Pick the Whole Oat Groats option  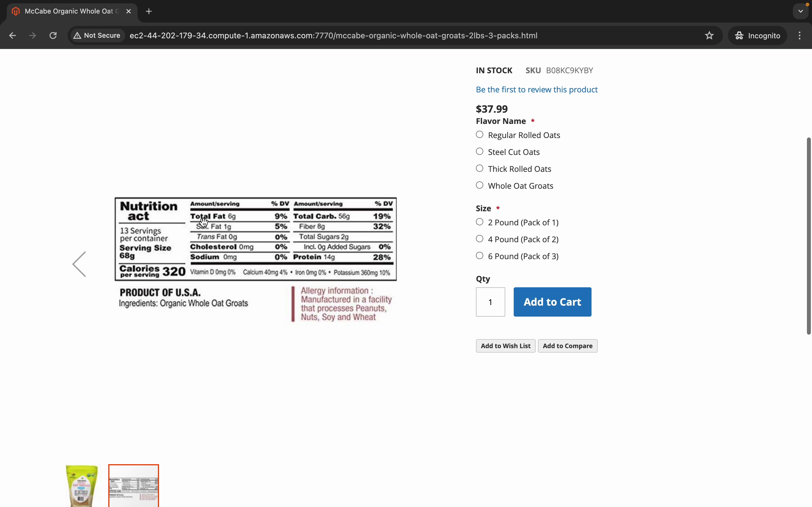coord(480,185)
